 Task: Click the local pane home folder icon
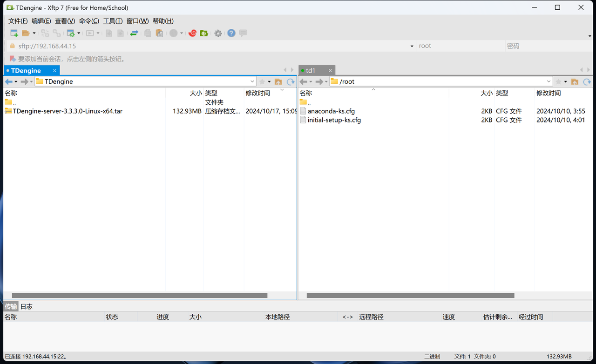coord(278,81)
